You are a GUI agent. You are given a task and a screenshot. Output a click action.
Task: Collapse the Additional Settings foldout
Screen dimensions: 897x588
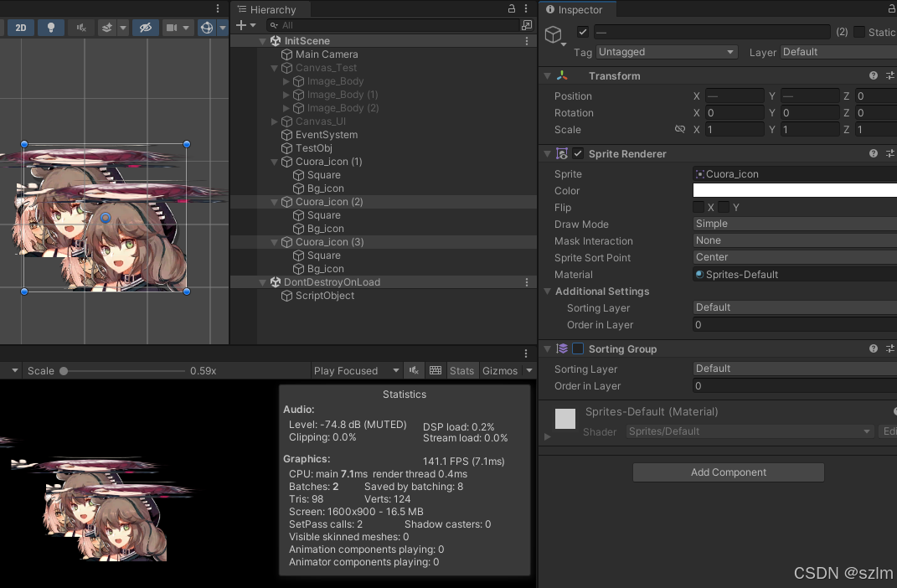click(x=548, y=291)
